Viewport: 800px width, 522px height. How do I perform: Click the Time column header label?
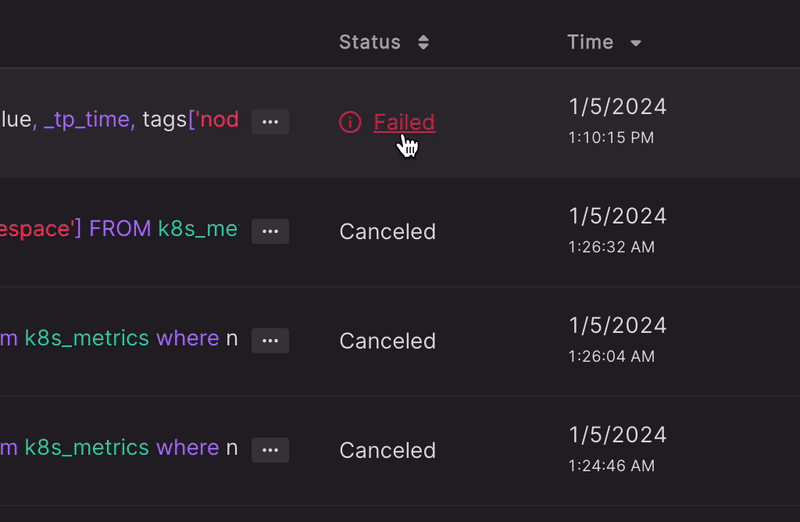click(x=590, y=42)
